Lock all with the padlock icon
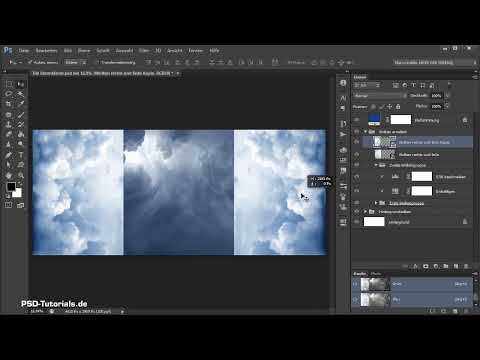This screenshot has height=360, width=480. point(398,107)
